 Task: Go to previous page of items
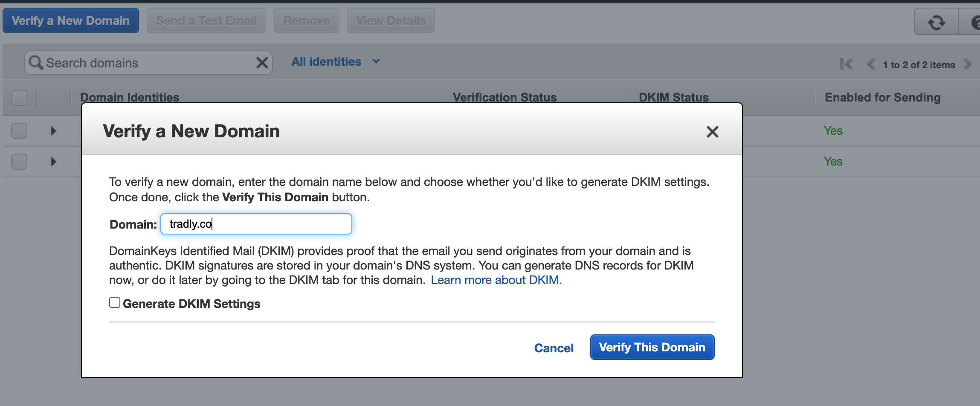point(871,64)
